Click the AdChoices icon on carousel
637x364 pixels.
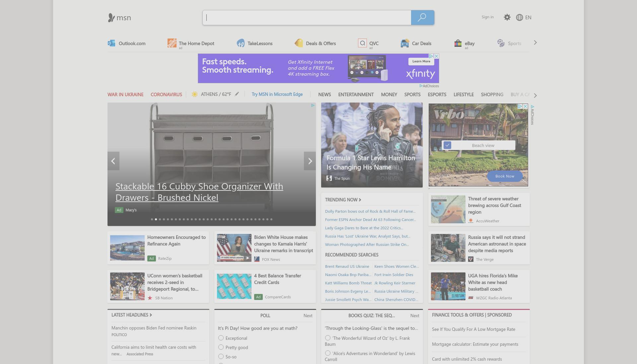[313, 106]
